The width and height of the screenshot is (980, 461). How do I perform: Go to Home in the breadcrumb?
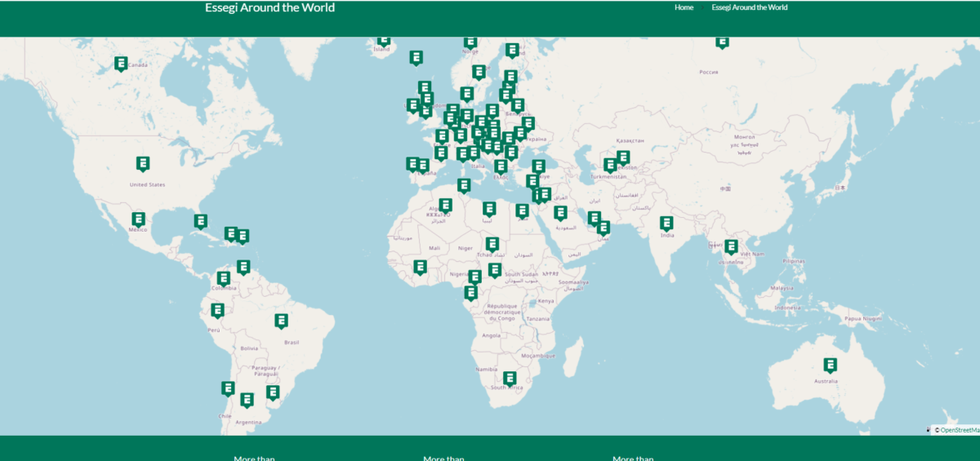(684, 7)
